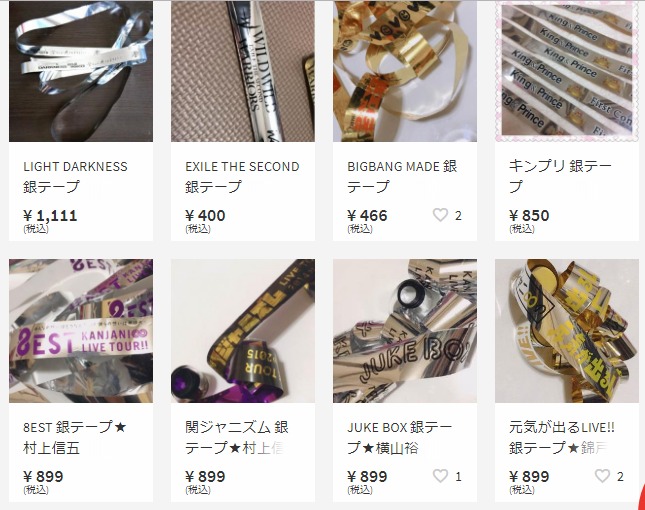Open King & Prince tape thumbnail
The image size is (645, 510).
[567, 71]
